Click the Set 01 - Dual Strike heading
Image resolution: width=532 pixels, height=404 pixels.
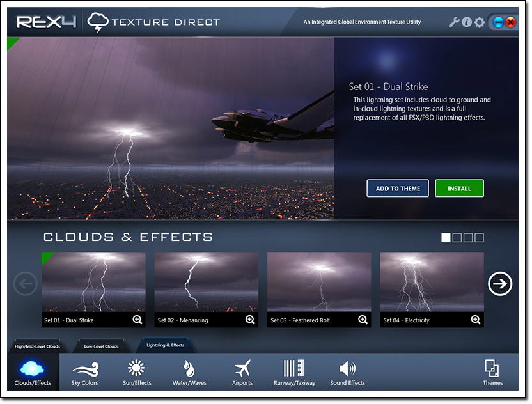[x=388, y=87]
